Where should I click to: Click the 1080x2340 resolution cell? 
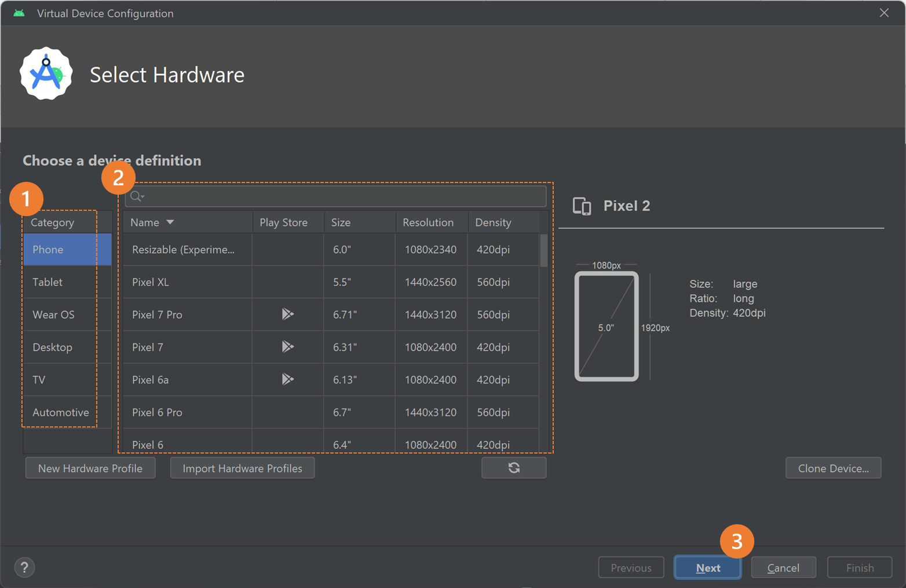430,250
